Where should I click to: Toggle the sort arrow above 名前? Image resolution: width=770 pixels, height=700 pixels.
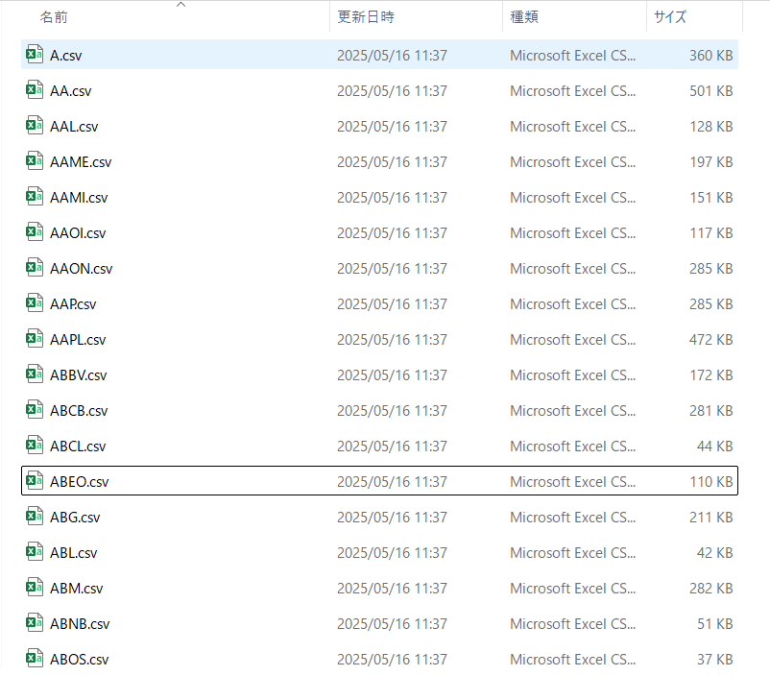pyautogui.click(x=180, y=5)
